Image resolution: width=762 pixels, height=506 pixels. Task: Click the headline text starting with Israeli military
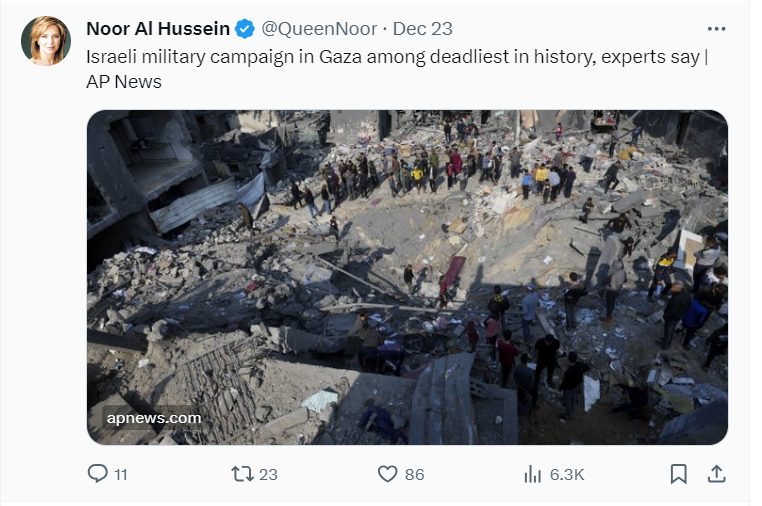pos(397,56)
